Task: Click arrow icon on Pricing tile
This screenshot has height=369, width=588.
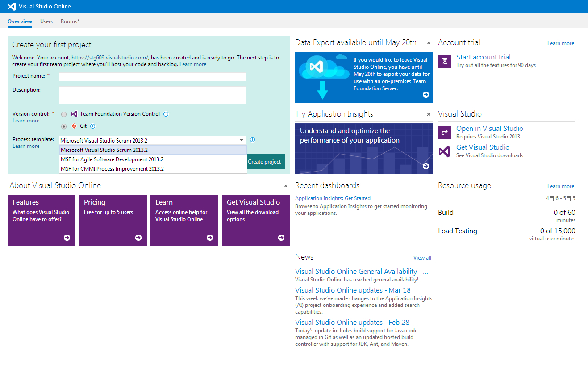Action: coord(138,238)
